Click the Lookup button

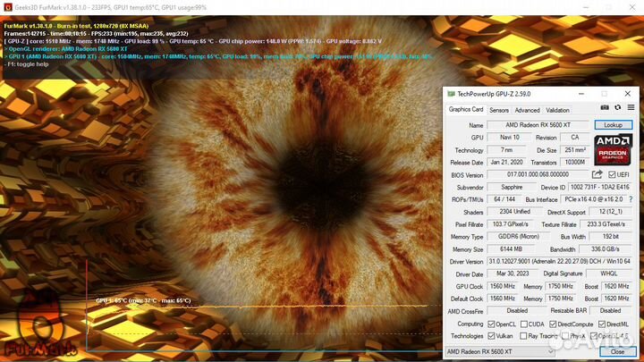click(x=613, y=125)
